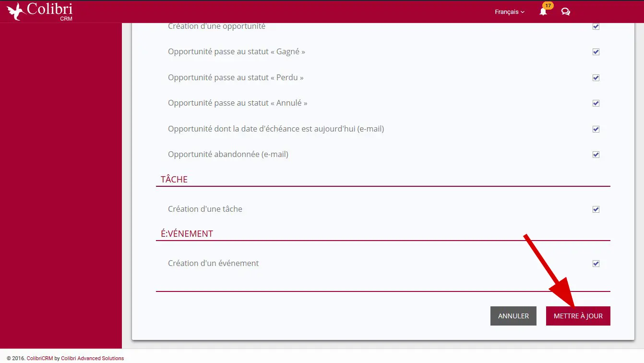Screen dimensions: 644x363
Task: Click the 17 notifications badge
Action: (548, 6)
